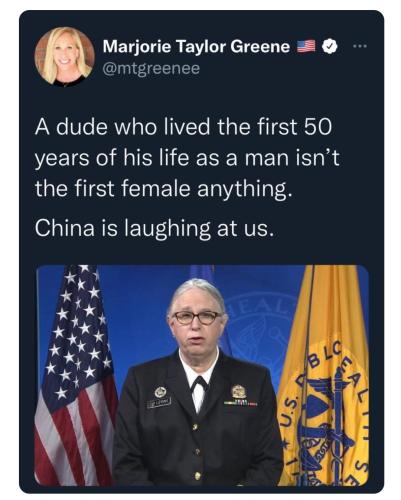Screen dimensions: 401x500
Task: Open the attached photo of the uniformed officer
Action: (202, 375)
